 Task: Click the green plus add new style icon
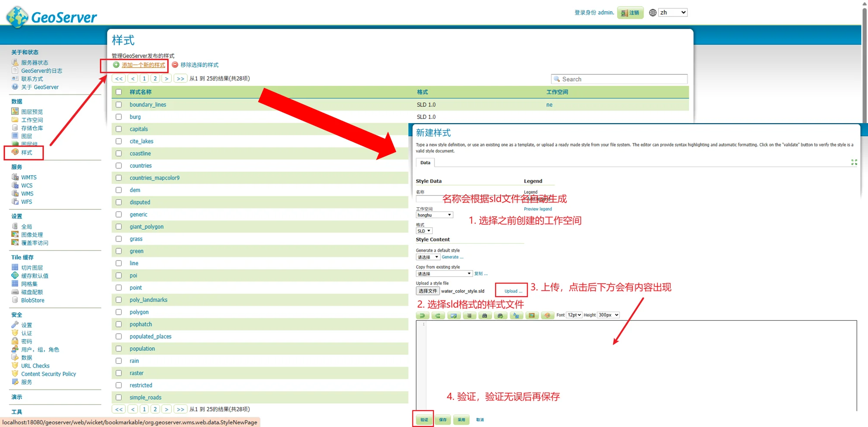pyautogui.click(x=116, y=65)
